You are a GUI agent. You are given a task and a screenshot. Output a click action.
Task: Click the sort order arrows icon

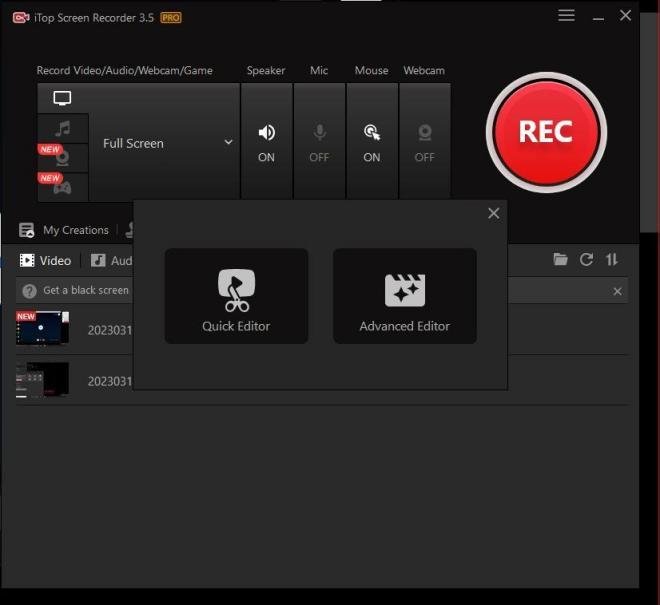pos(612,260)
